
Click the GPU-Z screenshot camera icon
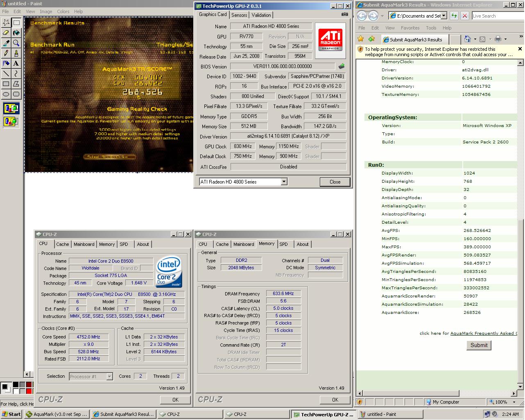(345, 14)
